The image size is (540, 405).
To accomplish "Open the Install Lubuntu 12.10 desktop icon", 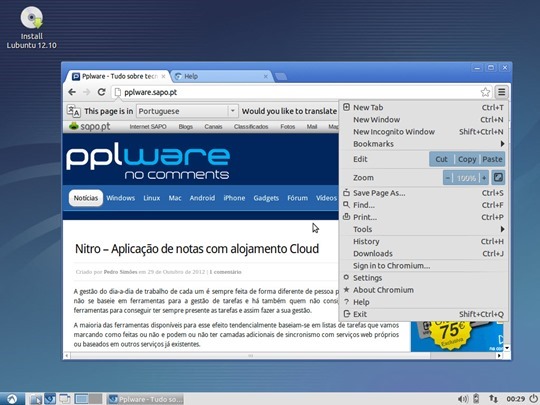I will coord(31,28).
